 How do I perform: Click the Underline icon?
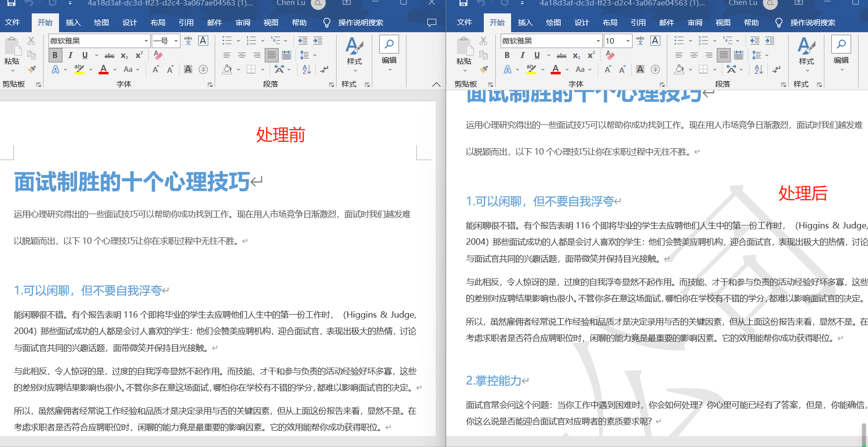(84, 56)
